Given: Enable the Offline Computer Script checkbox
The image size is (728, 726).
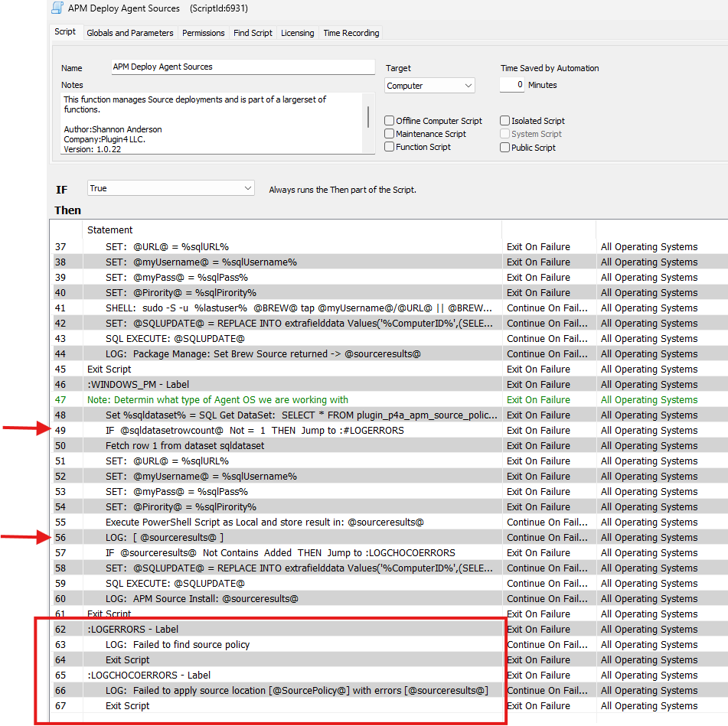Looking at the screenshot, I should [x=390, y=121].
